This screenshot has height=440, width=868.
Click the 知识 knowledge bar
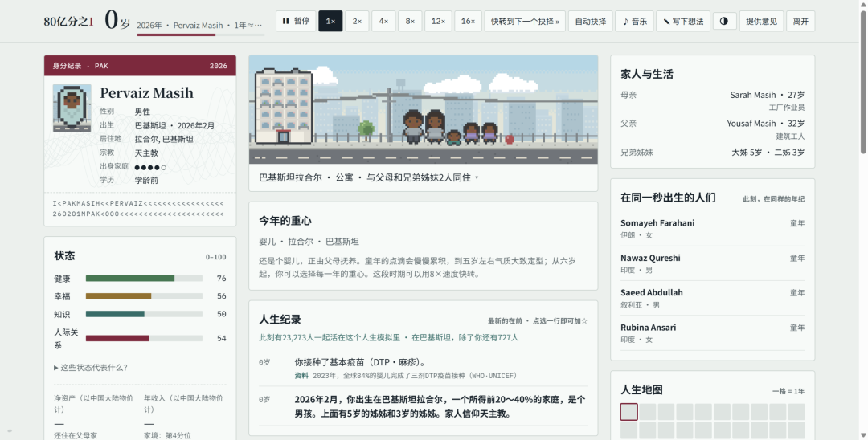144,314
